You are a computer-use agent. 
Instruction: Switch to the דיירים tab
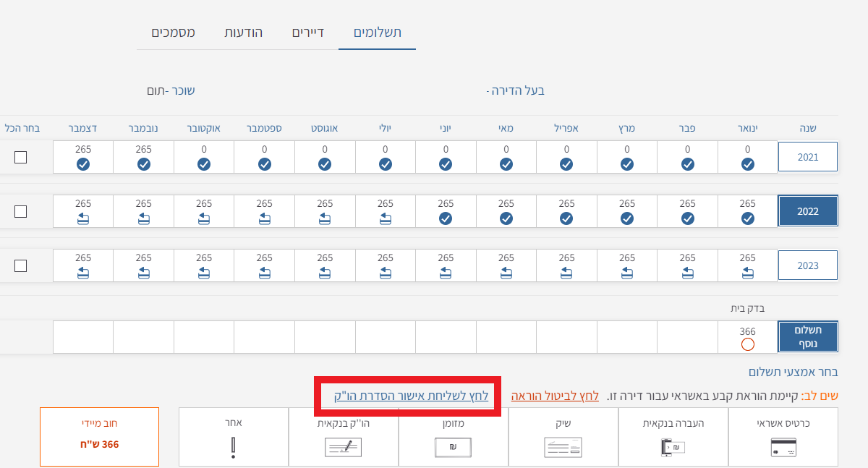tap(307, 33)
